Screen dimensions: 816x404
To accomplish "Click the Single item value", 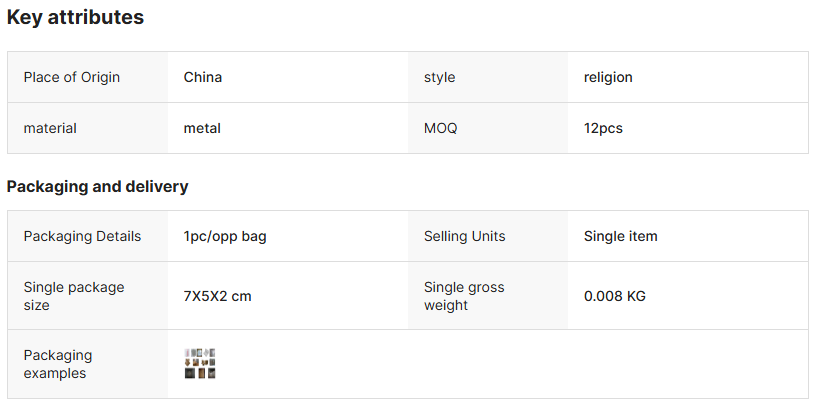I will pos(621,236).
